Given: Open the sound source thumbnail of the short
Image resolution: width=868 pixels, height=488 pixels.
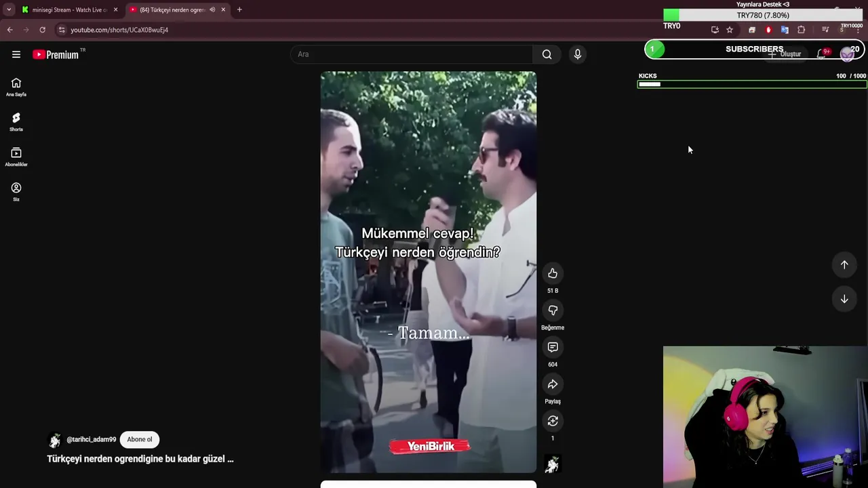Looking at the screenshot, I should point(553,464).
